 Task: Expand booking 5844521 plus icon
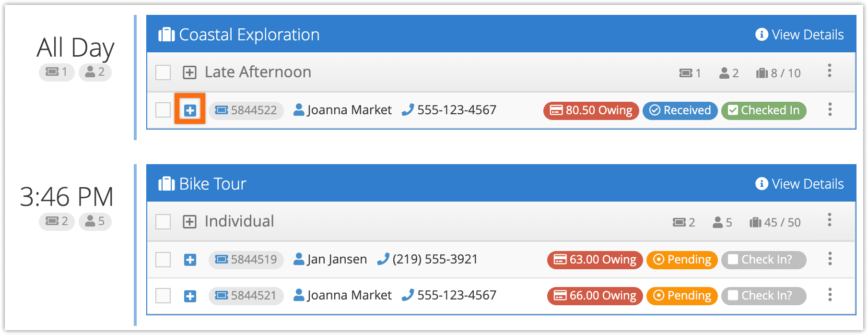coord(190,296)
